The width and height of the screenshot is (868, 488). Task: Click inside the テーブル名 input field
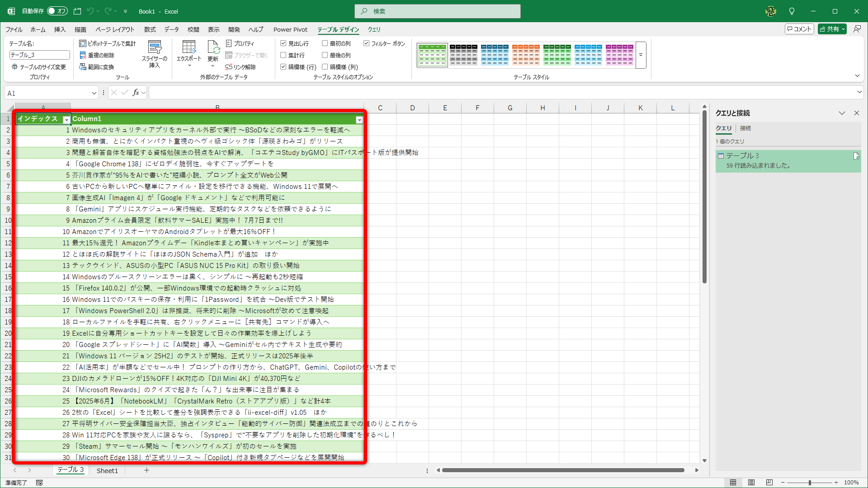pyautogui.click(x=39, y=54)
